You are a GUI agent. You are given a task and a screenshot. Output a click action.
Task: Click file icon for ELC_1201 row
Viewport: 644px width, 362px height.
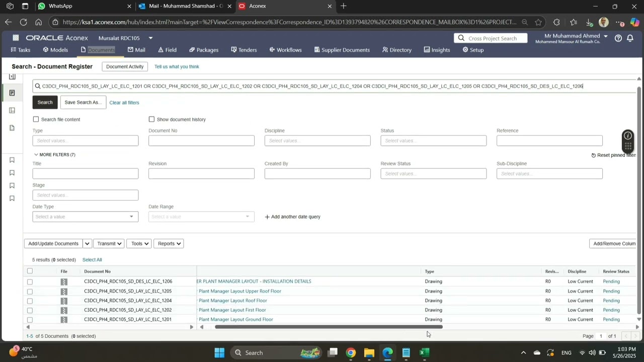(64, 320)
